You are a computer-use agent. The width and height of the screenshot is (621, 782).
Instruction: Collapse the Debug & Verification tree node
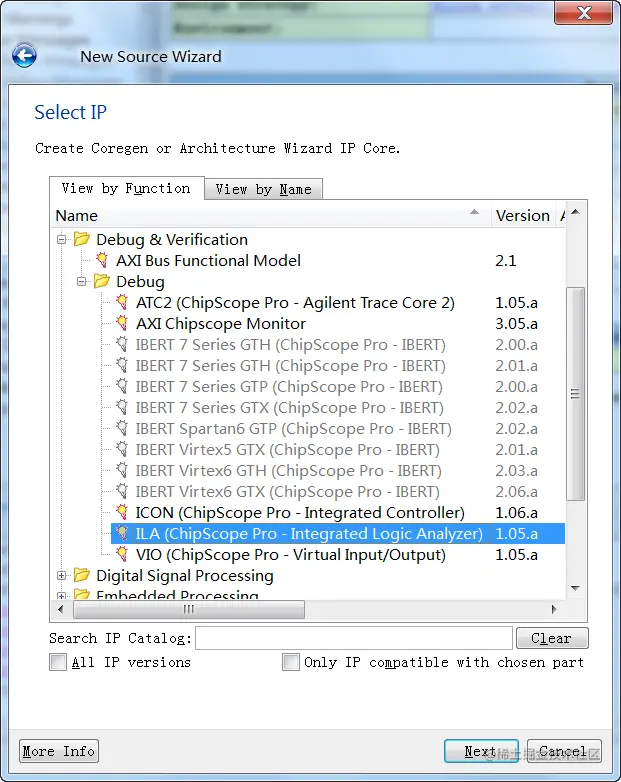click(62, 239)
